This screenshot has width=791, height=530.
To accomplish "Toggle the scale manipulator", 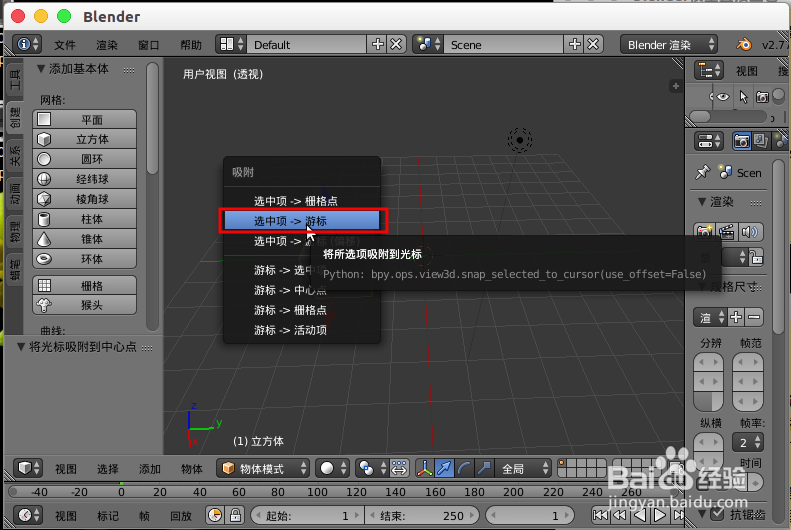I will point(484,468).
